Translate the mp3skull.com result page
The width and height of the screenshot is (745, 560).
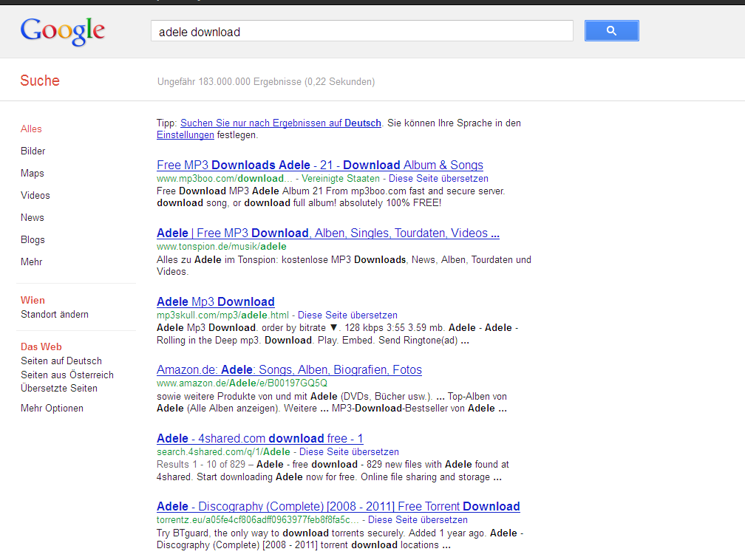348,315
